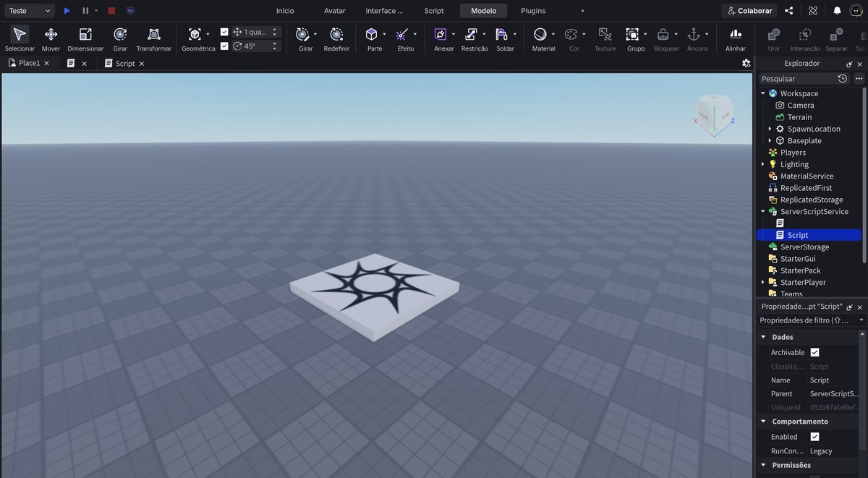The height and width of the screenshot is (478, 868).
Task: Click the Soldar weld icon
Action: 502,34
